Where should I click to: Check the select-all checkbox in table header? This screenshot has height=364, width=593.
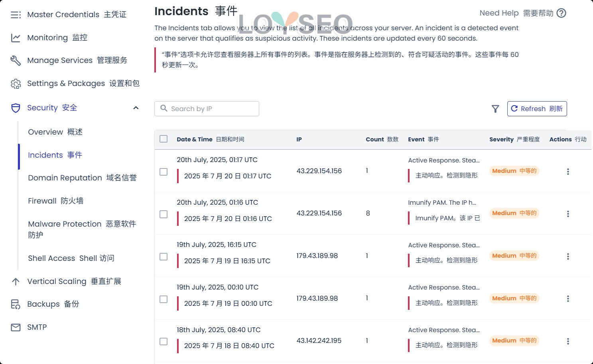pyautogui.click(x=164, y=139)
